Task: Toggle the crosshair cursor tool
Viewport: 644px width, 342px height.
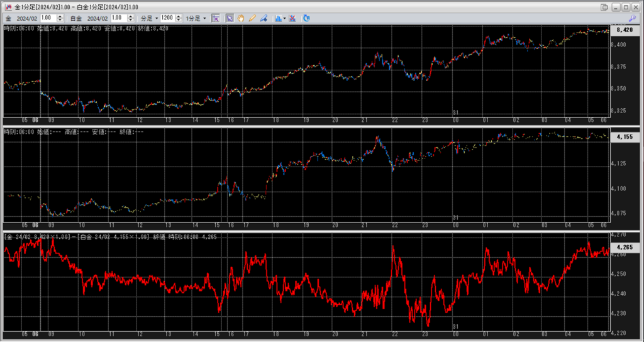Action: (x=216, y=18)
